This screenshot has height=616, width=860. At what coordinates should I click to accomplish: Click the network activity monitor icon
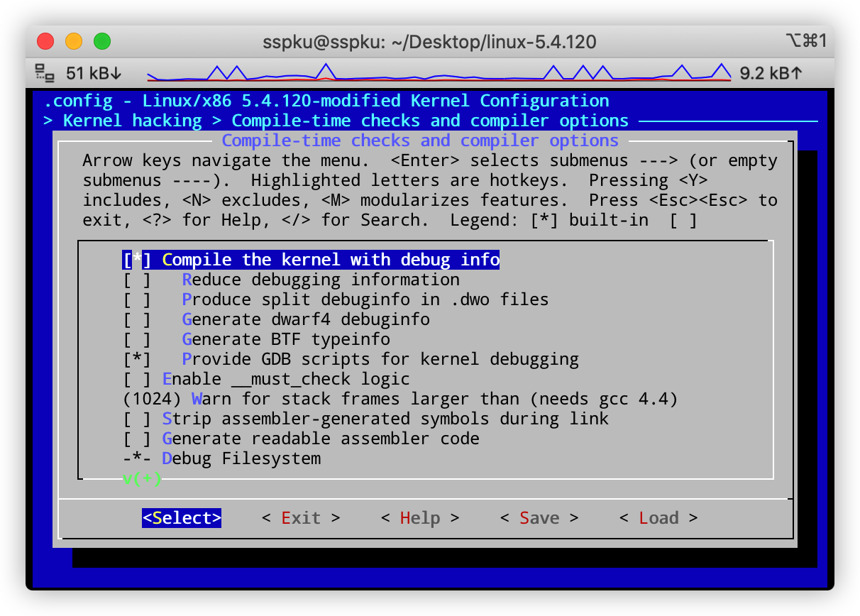point(45,72)
